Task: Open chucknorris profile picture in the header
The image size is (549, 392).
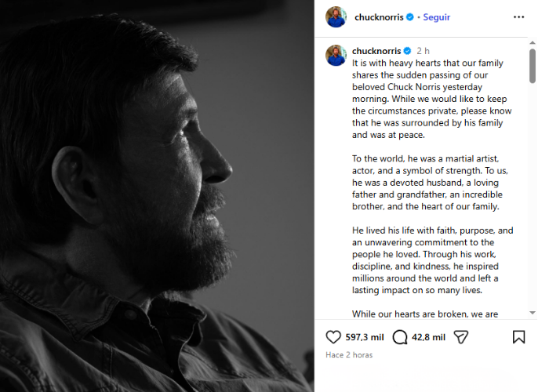Action: tap(336, 16)
